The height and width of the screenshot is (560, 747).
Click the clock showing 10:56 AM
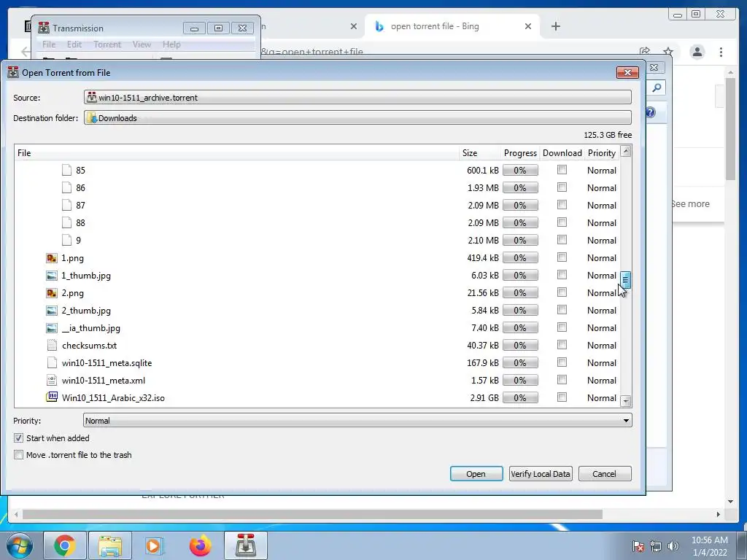coord(709,540)
